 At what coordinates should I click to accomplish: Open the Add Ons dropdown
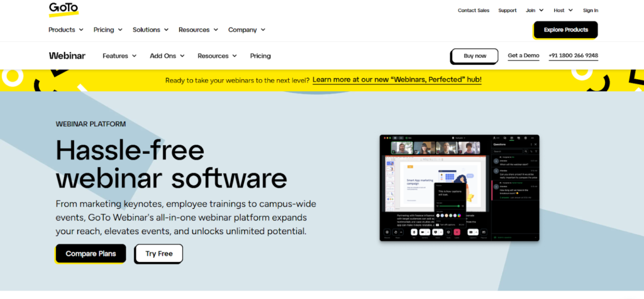[x=167, y=56]
